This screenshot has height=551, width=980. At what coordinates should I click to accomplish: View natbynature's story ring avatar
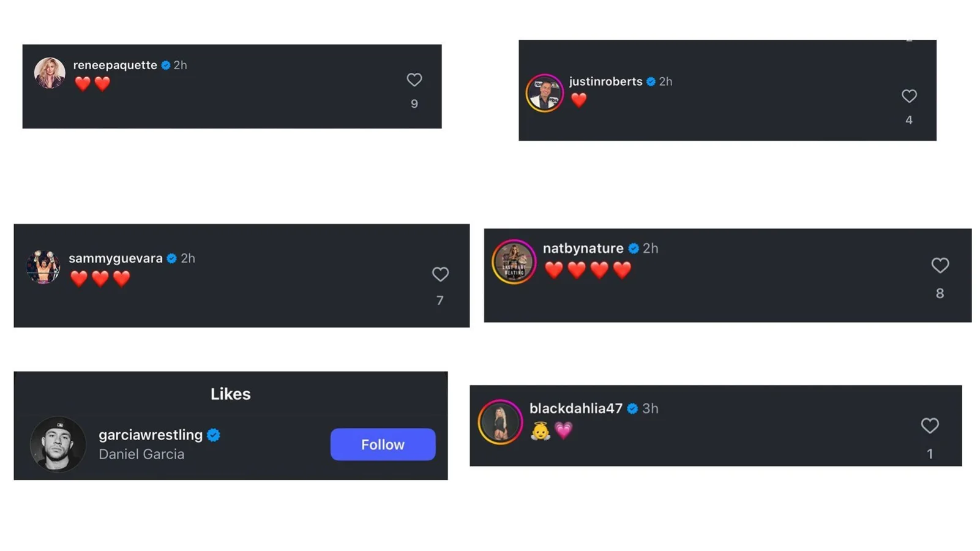514,262
